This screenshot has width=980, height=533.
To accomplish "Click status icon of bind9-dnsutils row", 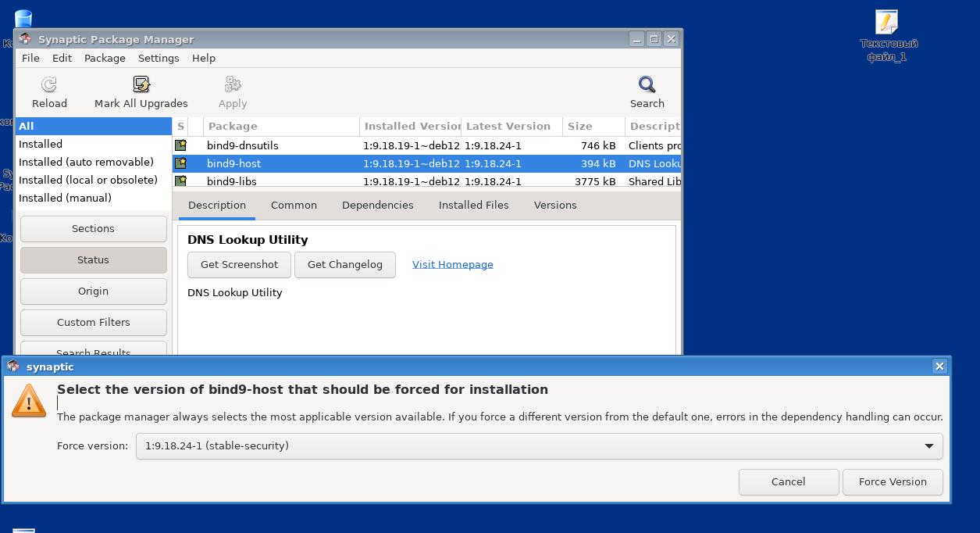I will [180, 145].
